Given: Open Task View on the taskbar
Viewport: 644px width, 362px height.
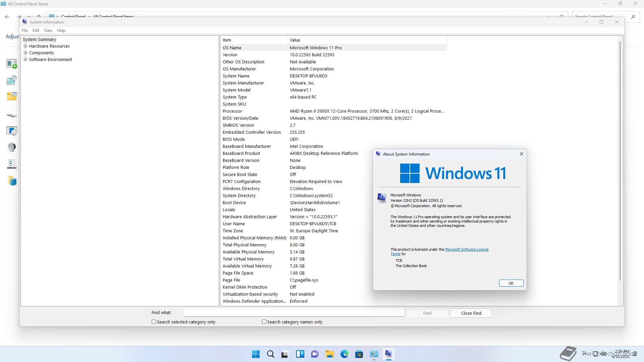Looking at the screenshot, I should [285, 354].
